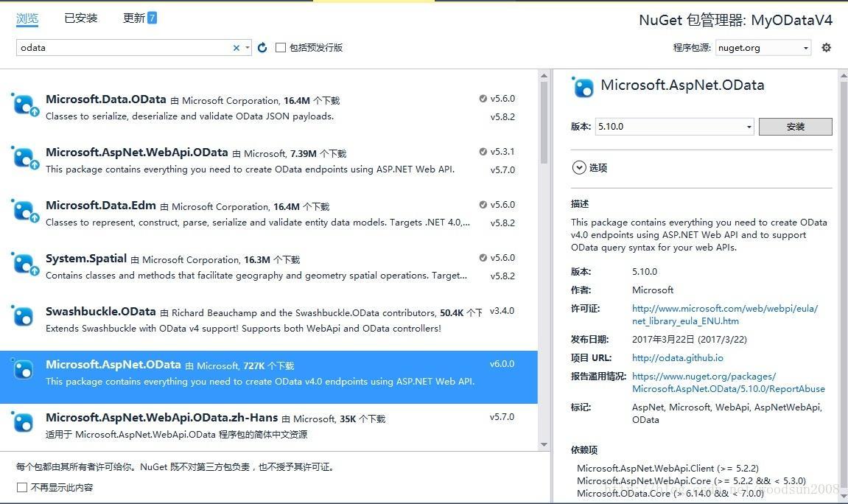The height and width of the screenshot is (504, 848).
Task: Select Microsoft.AspNet.WebApi.OData.zh-Hans package title
Action: (161, 418)
